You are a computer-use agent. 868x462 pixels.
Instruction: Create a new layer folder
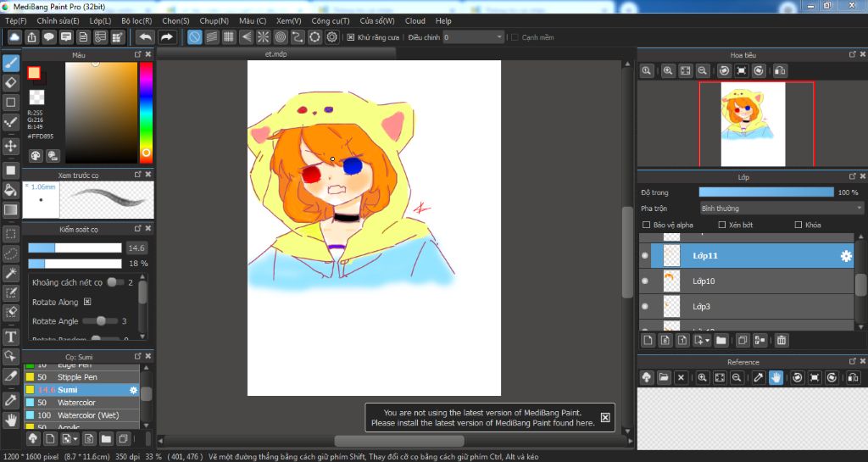pos(721,340)
